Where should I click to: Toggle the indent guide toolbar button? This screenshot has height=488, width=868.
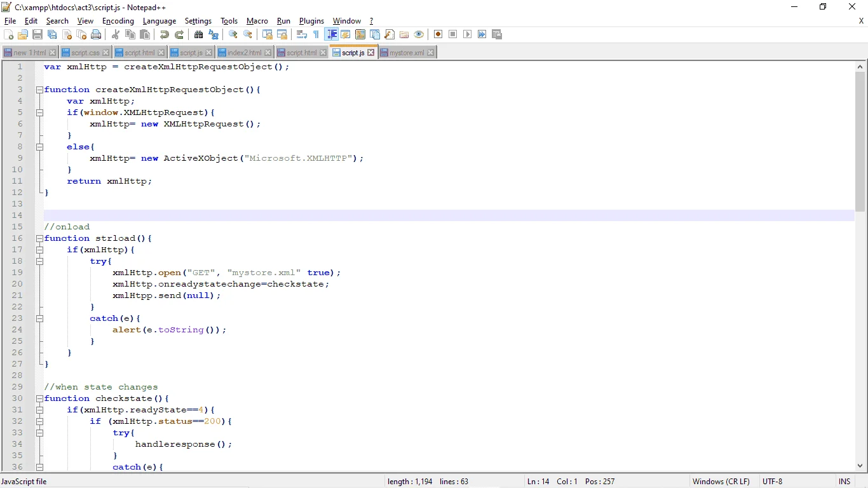coord(331,34)
